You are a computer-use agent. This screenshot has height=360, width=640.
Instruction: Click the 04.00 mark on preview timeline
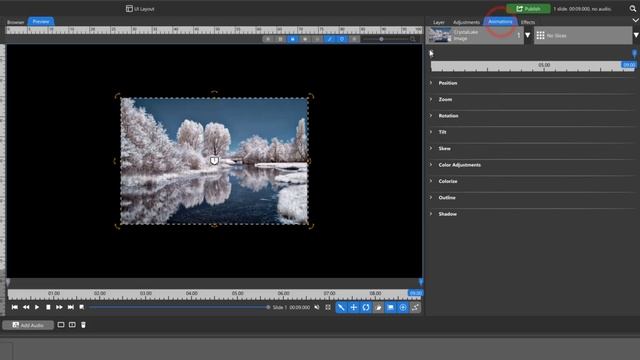pos(191,293)
